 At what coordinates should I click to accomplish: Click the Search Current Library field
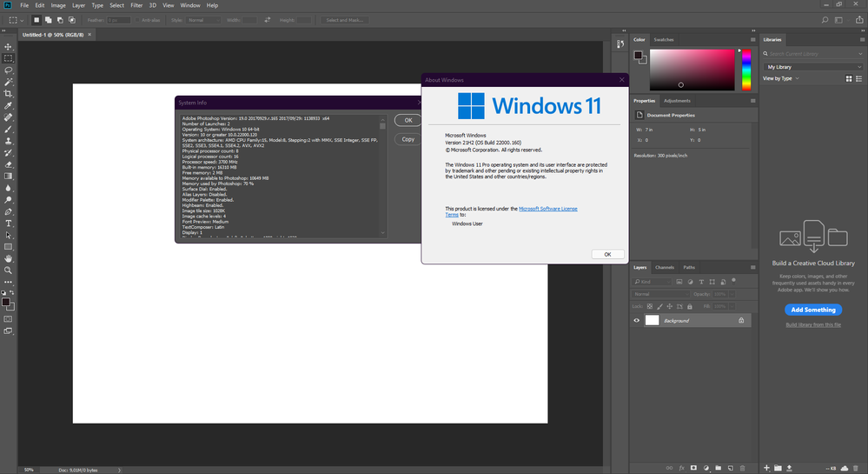point(813,54)
